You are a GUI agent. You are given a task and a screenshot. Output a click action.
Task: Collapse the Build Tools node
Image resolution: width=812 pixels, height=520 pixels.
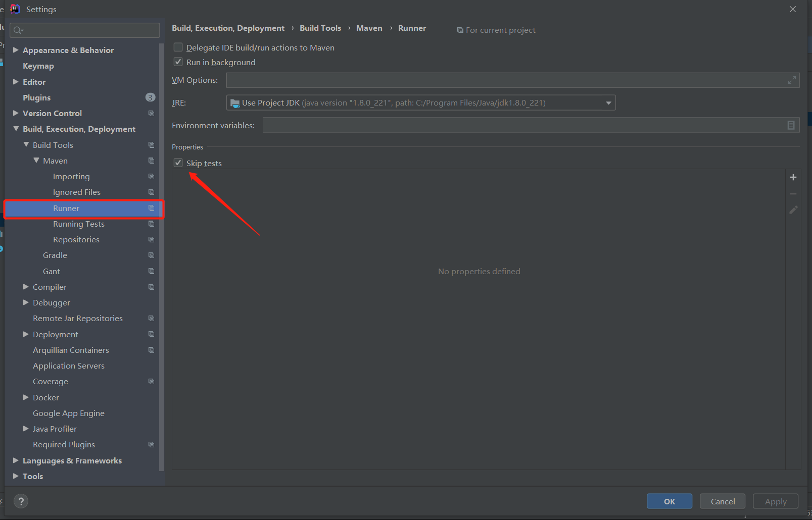26,144
